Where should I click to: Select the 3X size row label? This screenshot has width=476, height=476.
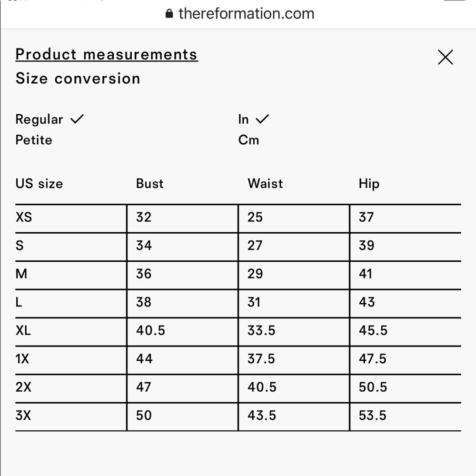23,415
